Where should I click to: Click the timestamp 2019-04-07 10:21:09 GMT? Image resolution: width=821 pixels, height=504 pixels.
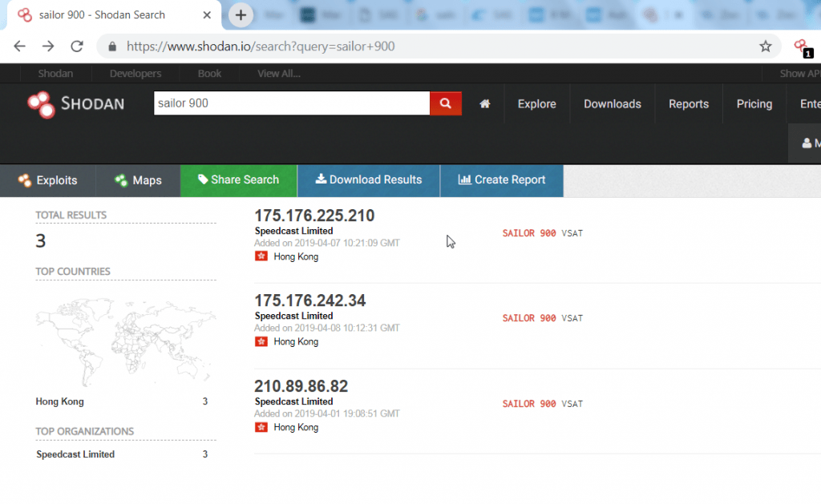pyautogui.click(x=346, y=243)
